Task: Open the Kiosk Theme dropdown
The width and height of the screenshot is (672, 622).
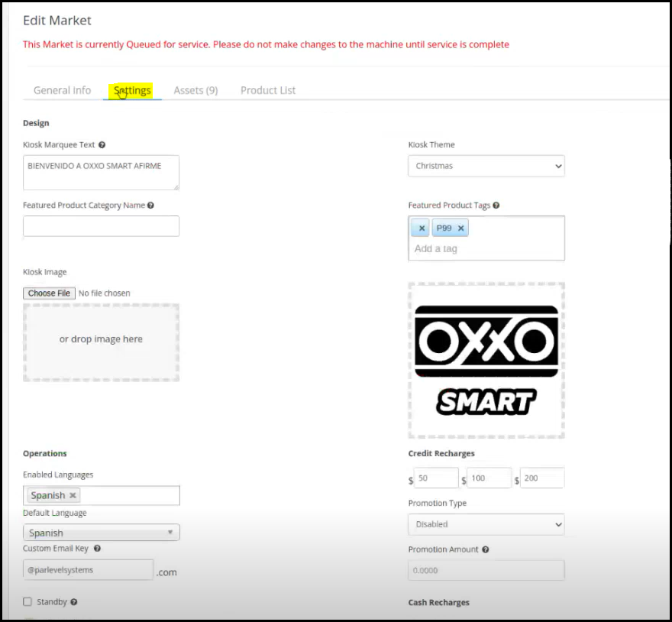Action: [486, 166]
